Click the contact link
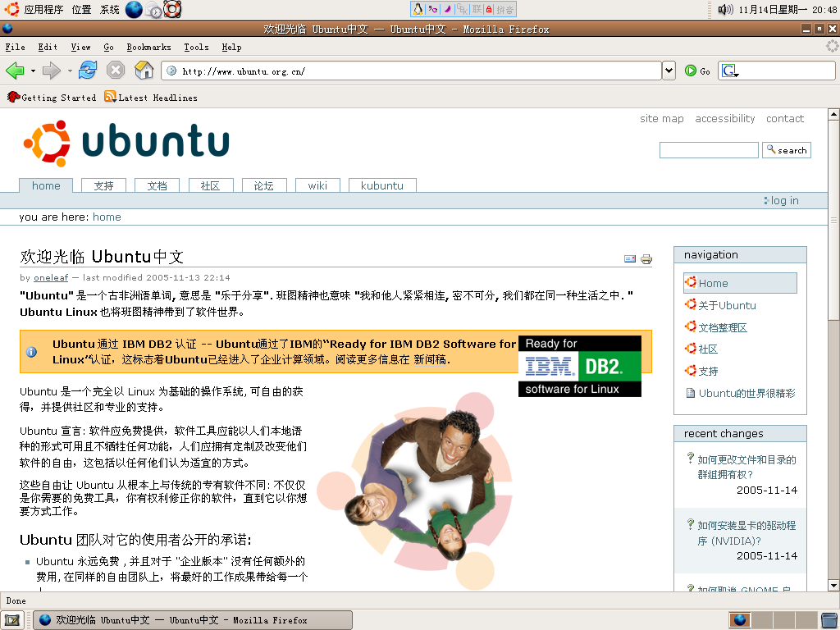 (x=785, y=118)
